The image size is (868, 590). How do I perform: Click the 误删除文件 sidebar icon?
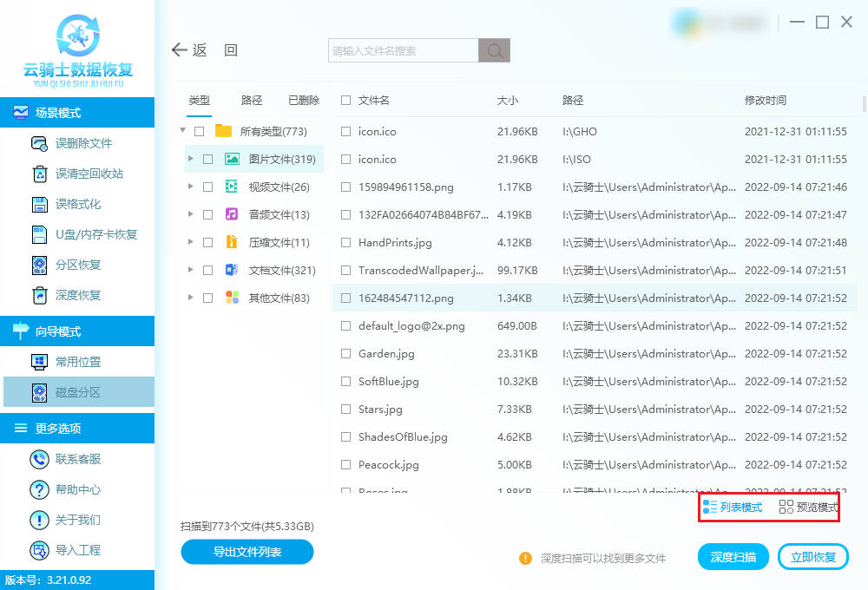tap(39, 143)
